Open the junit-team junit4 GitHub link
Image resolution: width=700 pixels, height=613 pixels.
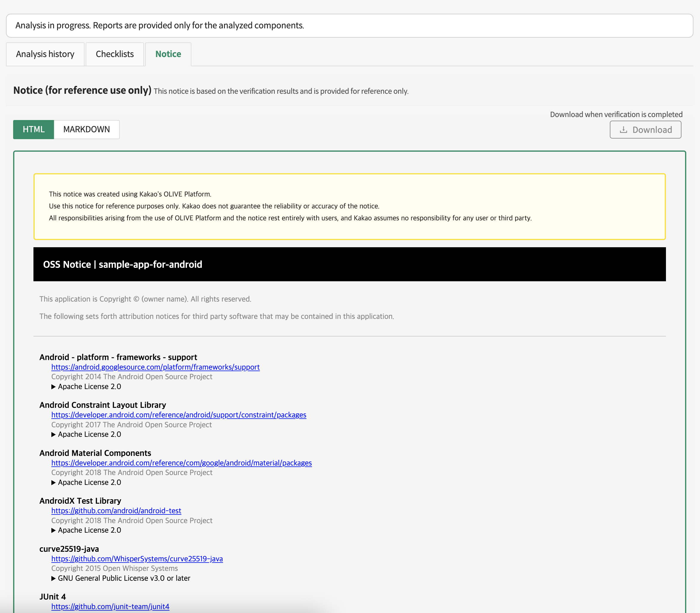tap(110, 606)
